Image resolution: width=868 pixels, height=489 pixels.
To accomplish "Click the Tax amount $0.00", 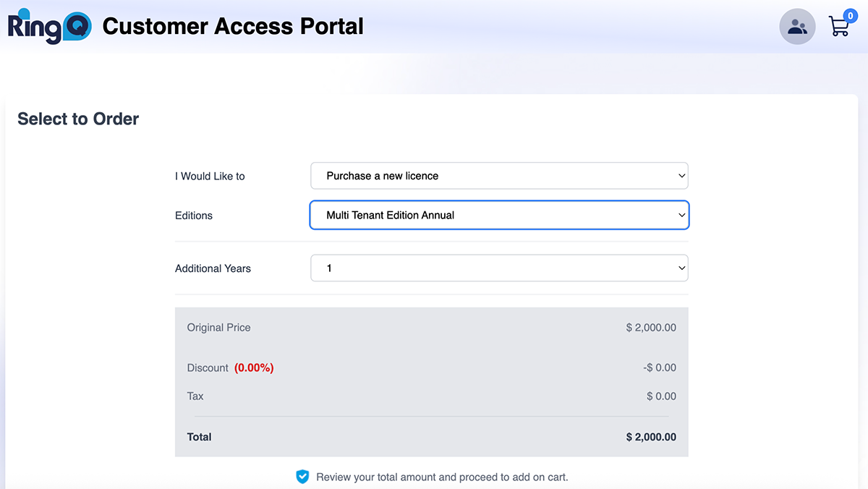I will point(661,396).
